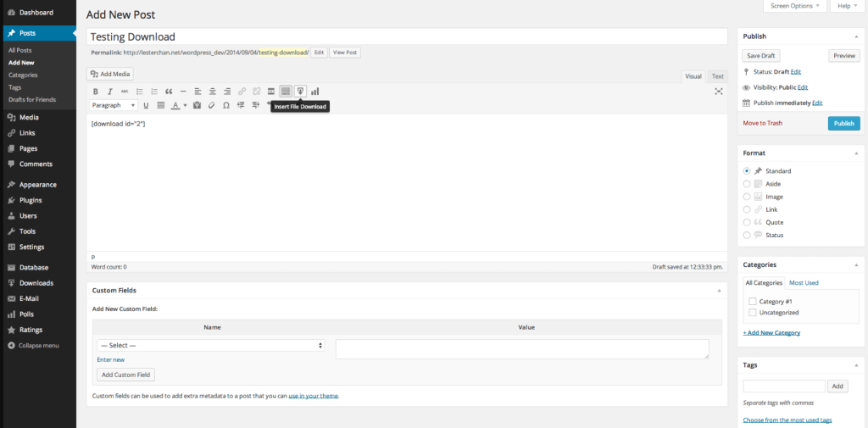Image resolution: width=868 pixels, height=428 pixels.
Task: Apply the text color A button
Action: pyautogui.click(x=175, y=105)
